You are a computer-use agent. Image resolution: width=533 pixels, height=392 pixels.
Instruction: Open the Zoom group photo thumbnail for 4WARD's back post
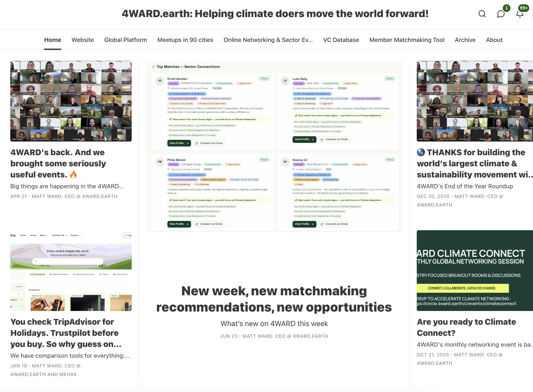pos(71,101)
